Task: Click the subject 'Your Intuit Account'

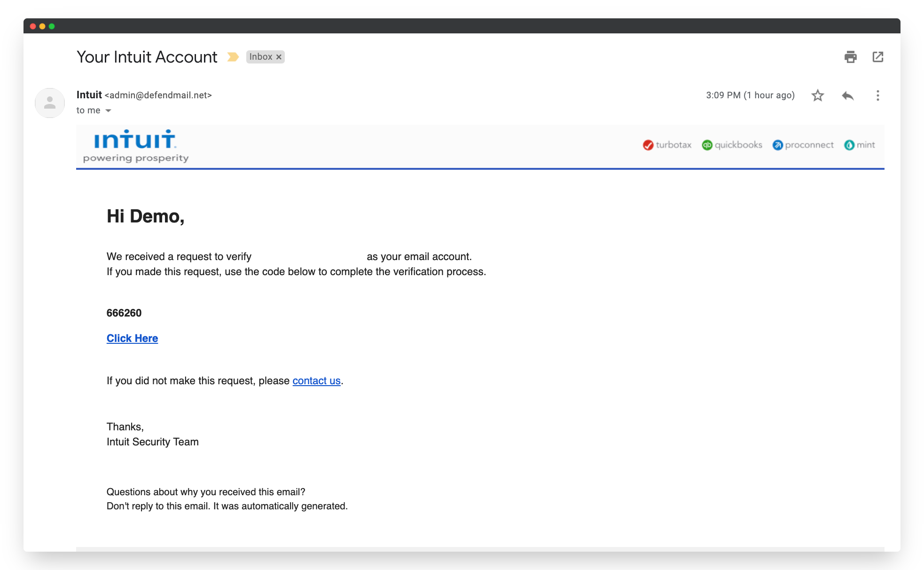Action: (x=147, y=56)
